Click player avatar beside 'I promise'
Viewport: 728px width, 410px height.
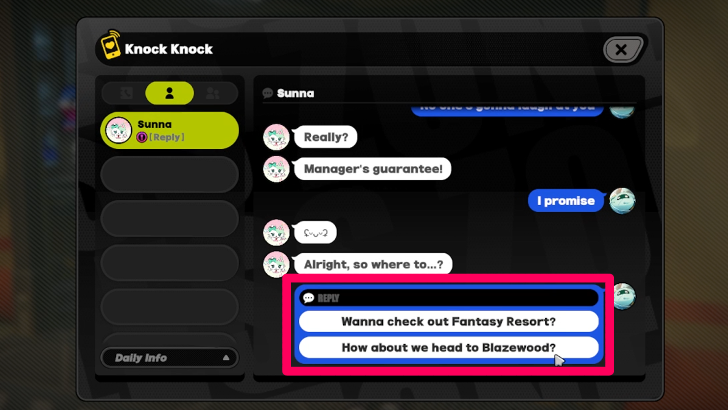click(622, 201)
